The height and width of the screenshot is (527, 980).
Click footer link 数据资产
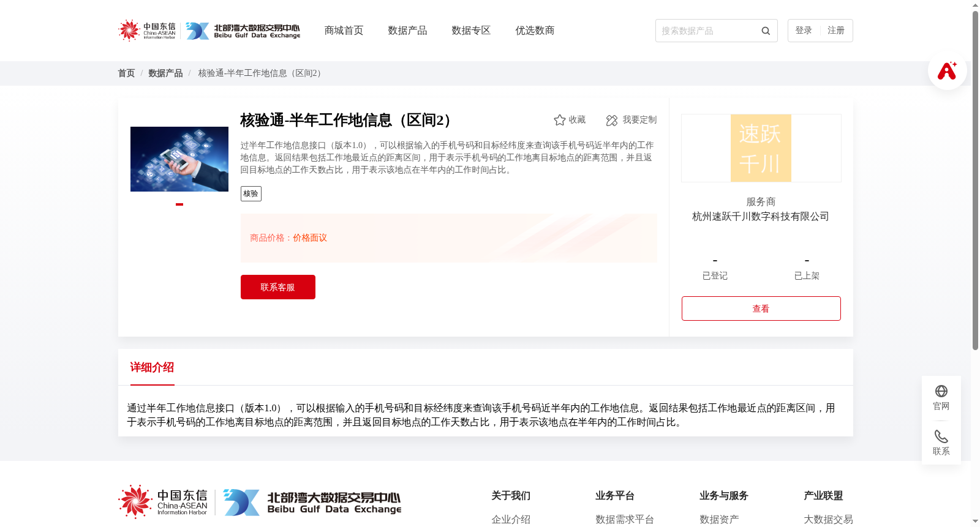point(719,520)
